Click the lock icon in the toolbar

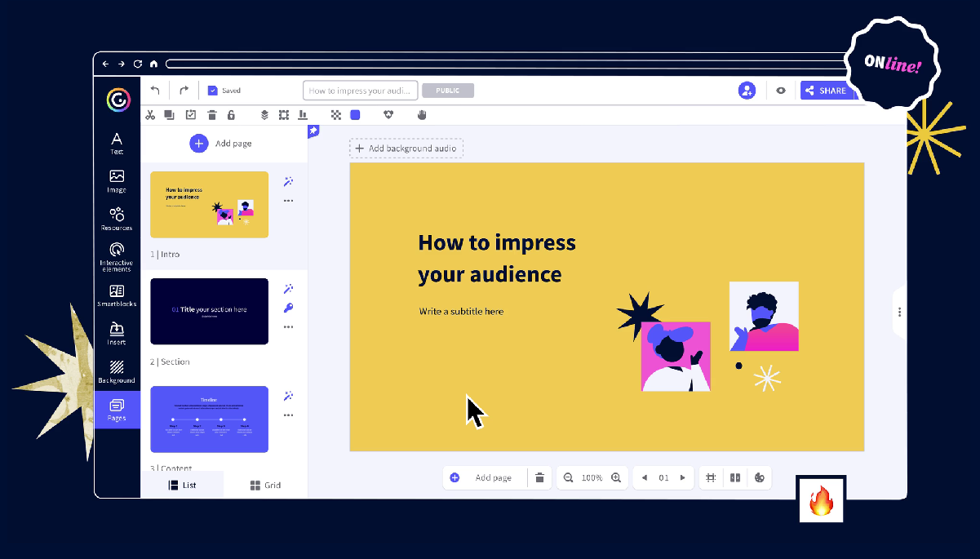tap(231, 114)
